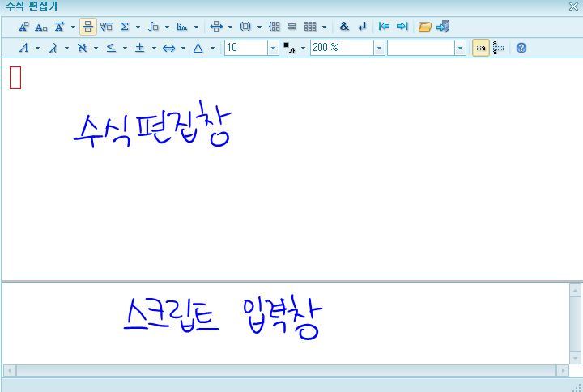Open the font color dropdown arrow

pyautogui.click(x=303, y=48)
